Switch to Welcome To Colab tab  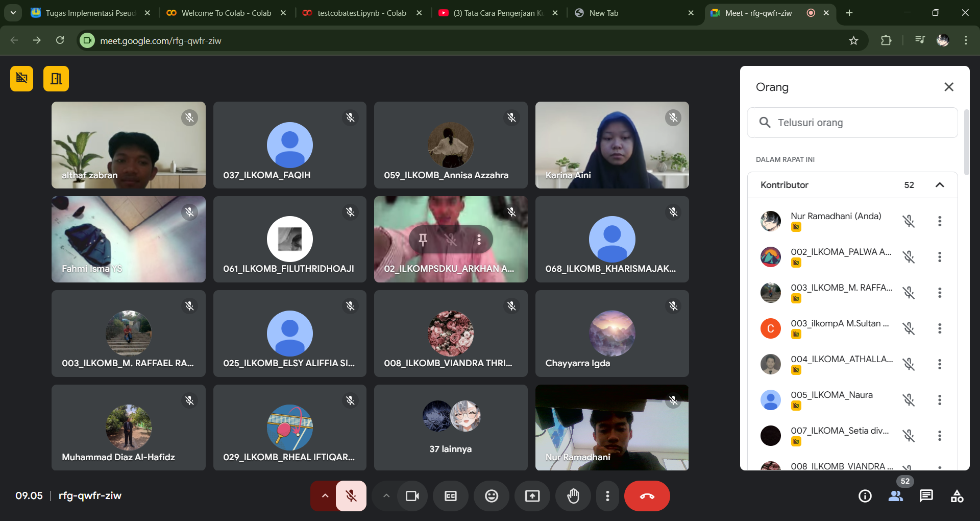click(226, 13)
